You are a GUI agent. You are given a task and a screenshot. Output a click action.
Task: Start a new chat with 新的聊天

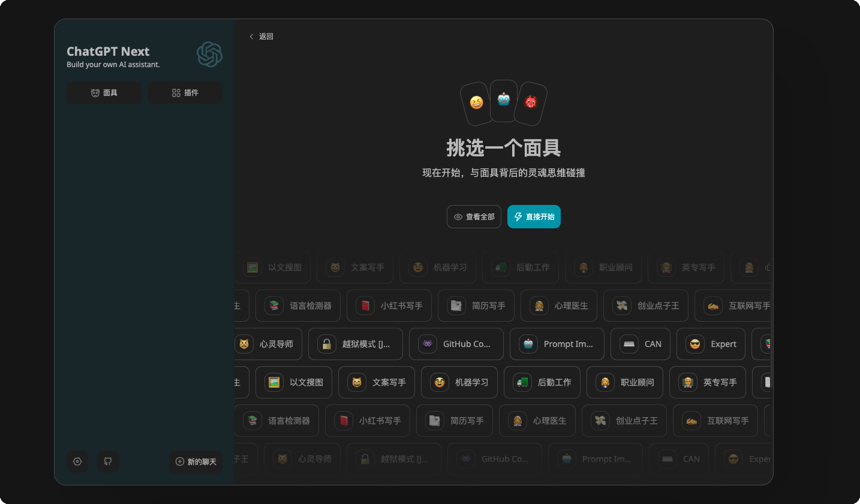coord(196,461)
